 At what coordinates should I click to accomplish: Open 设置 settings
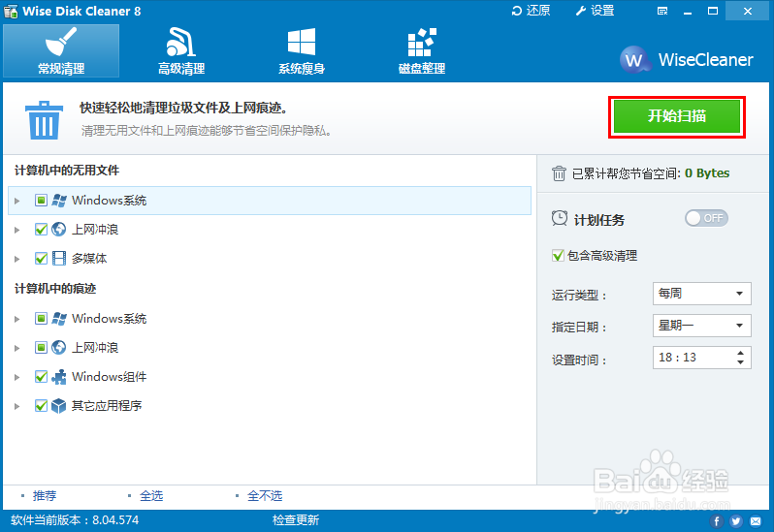point(595,11)
